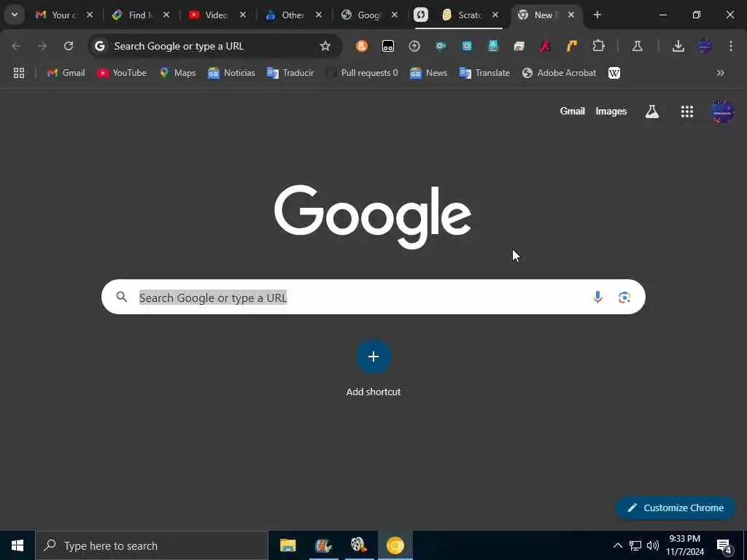Image resolution: width=747 pixels, height=560 pixels.
Task: Click the taskbar 'Type here to search' box
Action: [152, 545]
